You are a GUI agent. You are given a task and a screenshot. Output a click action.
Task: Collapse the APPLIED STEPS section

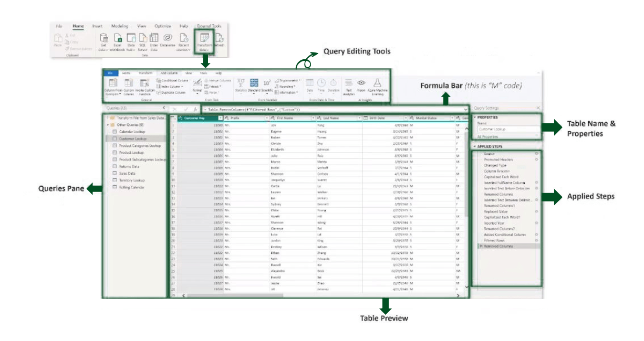pyautogui.click(x=474, y=146)
